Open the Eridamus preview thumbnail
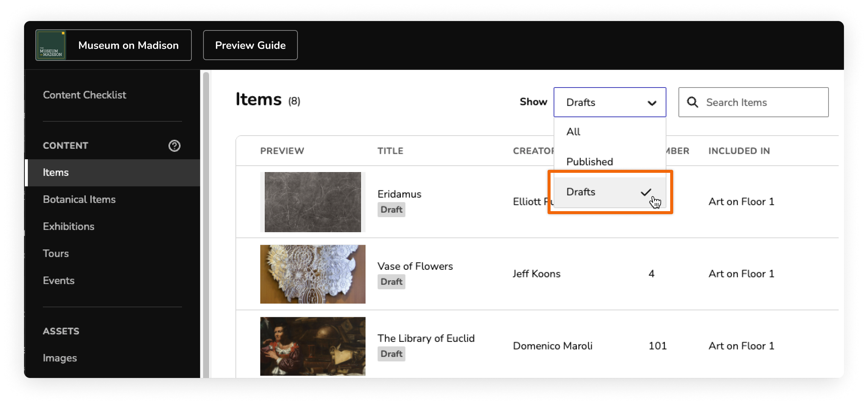 click(313, 202)
